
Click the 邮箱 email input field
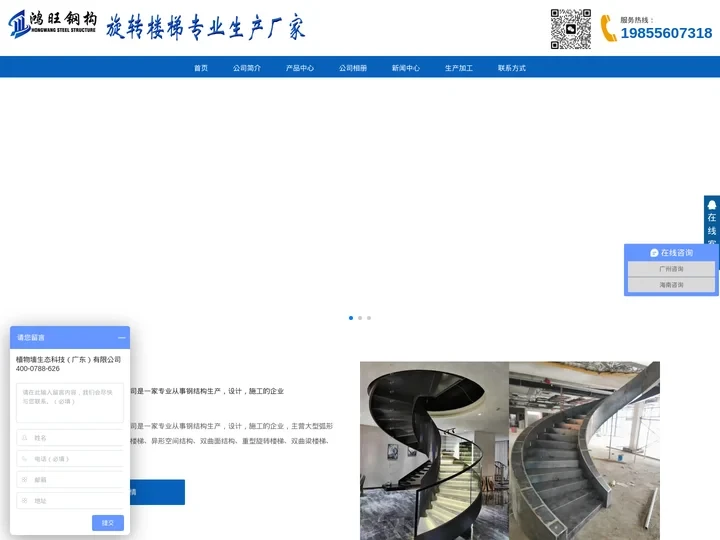pos(70,479)
